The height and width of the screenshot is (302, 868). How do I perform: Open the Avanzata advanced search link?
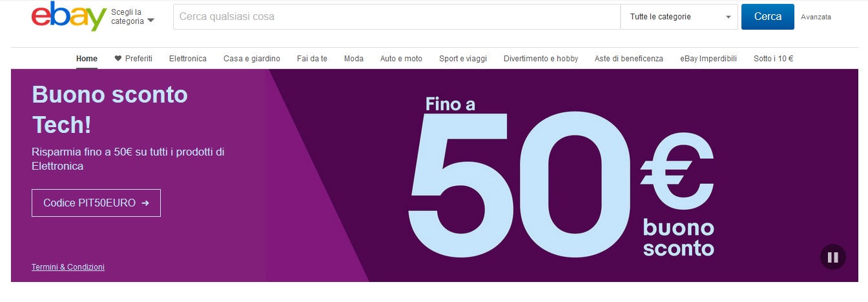(x=816, y=17)
